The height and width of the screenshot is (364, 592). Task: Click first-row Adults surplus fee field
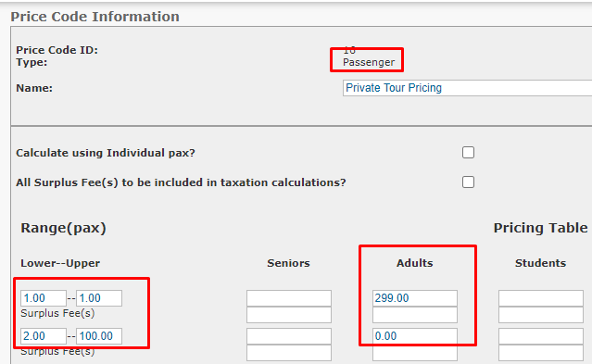(x=414, y=315)
